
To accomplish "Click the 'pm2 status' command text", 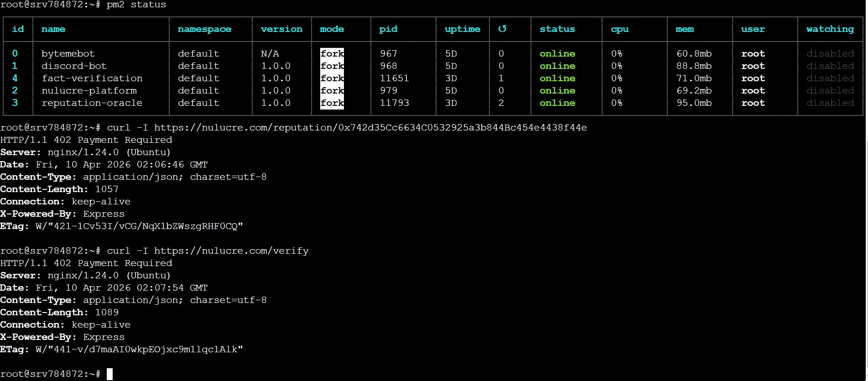I will (x=136, y=5).
